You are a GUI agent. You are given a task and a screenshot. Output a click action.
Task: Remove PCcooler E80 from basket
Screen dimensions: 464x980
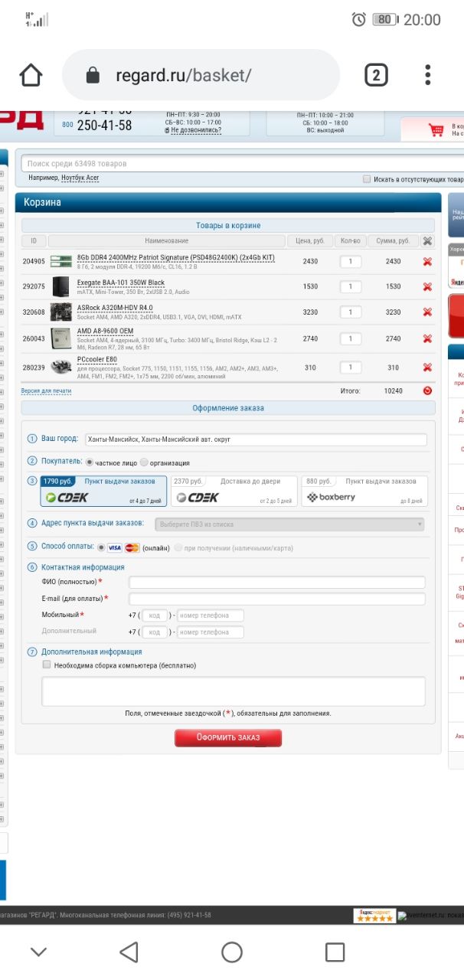coord(427,367)
